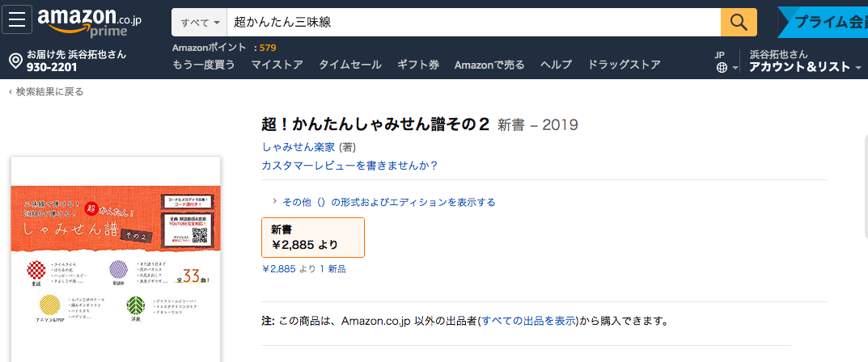Click the book cover thumbnail image
The width and height of the screenshot is (868, 362).
116,259
